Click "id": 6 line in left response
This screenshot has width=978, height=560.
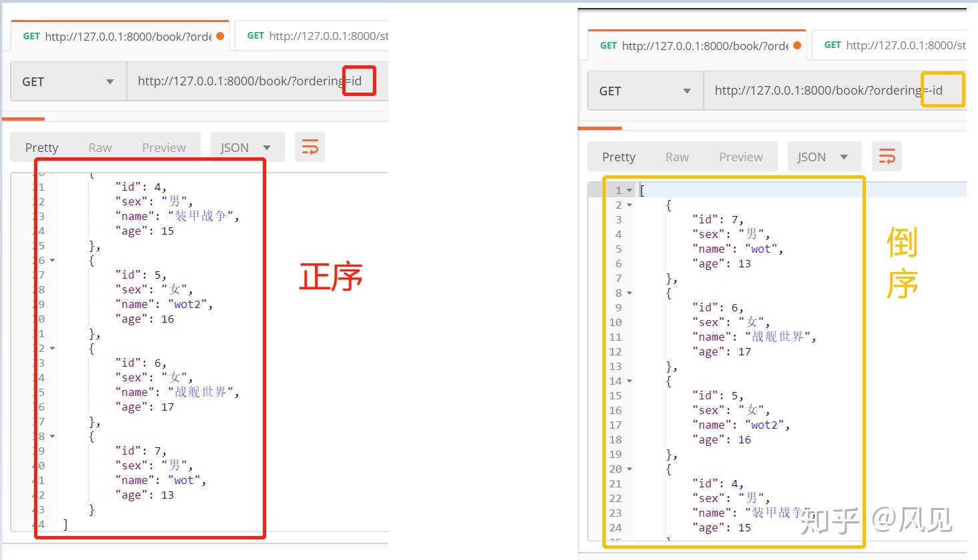[141, 363]
